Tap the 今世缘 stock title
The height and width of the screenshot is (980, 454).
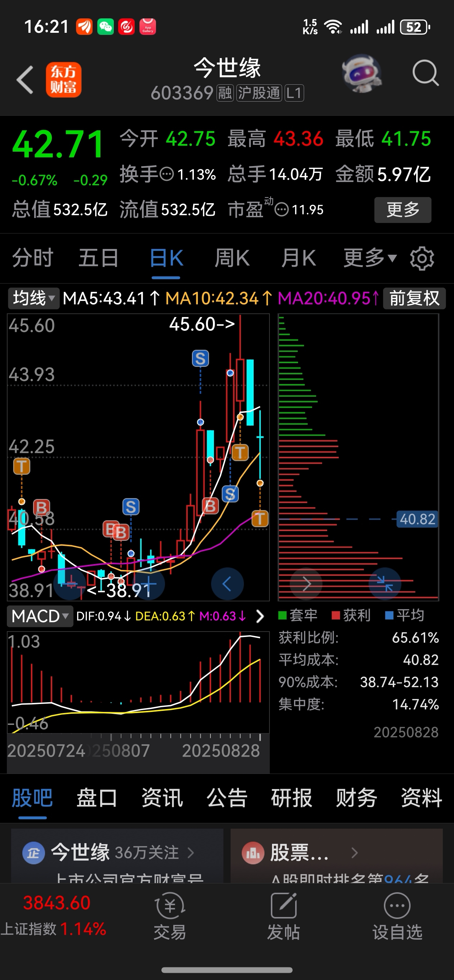click(227, 68)
